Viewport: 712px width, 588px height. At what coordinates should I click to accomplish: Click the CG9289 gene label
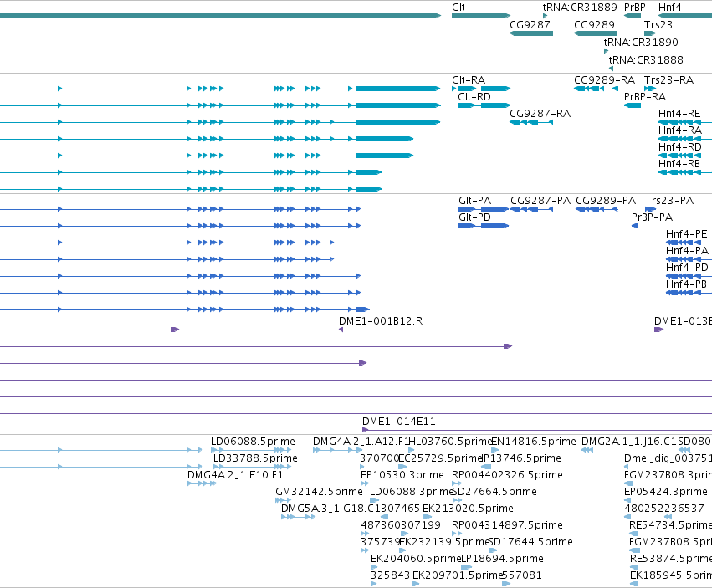point(594,25)
